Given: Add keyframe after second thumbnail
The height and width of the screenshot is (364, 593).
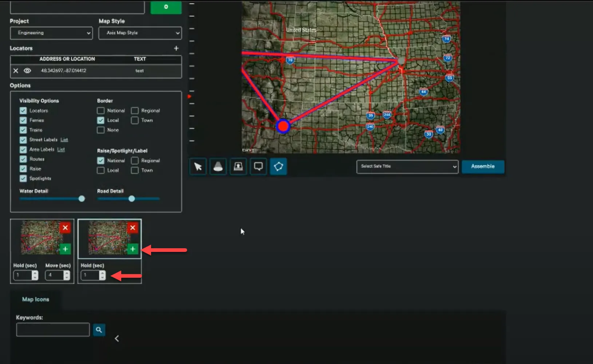Looking at the screenshot, I should [133, 249].
